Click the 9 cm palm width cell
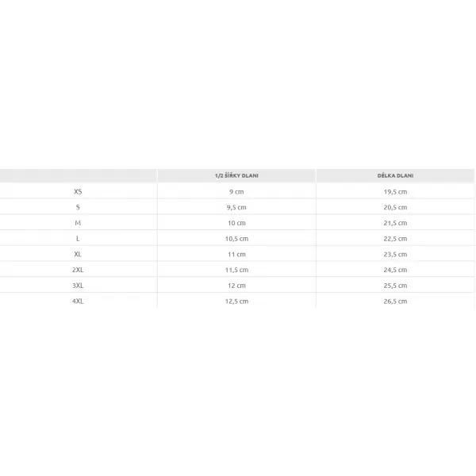476x476 pixels. [236, 191]
